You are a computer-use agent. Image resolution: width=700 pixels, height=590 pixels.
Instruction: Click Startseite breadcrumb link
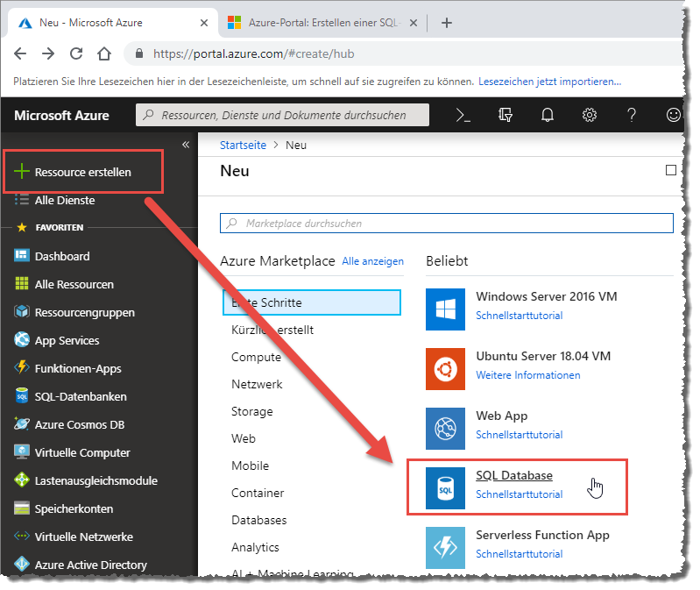click(243, 146)
